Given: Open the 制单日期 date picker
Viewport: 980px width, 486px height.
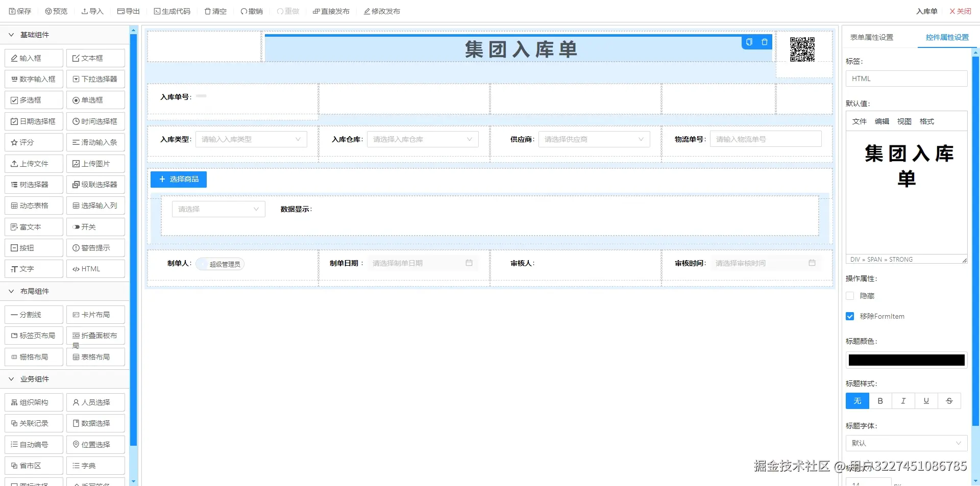Looking at the screenshot, I should point(423,263).
